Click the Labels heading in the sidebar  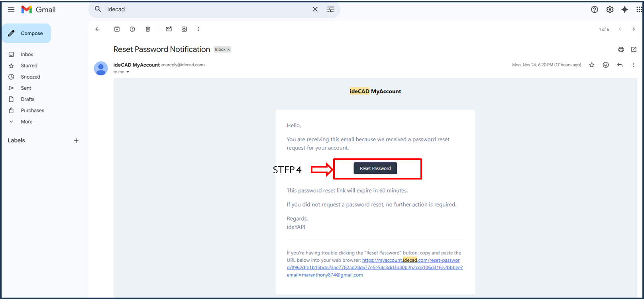16,140
